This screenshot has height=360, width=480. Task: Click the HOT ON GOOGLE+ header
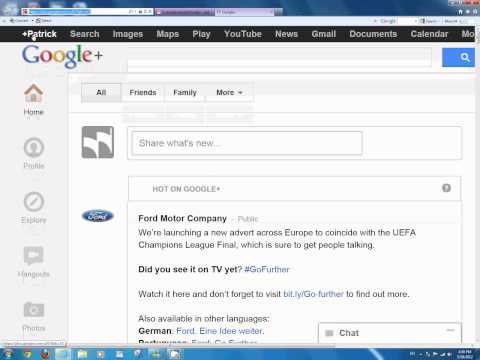(x=186, y=189)
